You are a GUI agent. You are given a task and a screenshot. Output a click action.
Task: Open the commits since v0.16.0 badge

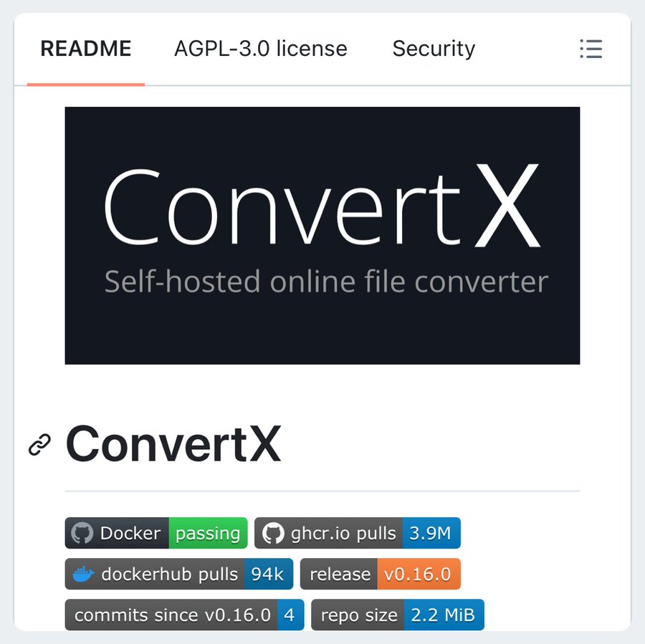click(x=185, y=615)
